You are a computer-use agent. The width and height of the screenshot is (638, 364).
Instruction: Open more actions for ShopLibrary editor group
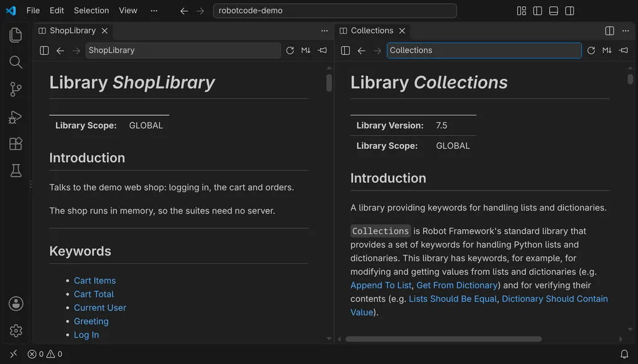click(325, 31)
